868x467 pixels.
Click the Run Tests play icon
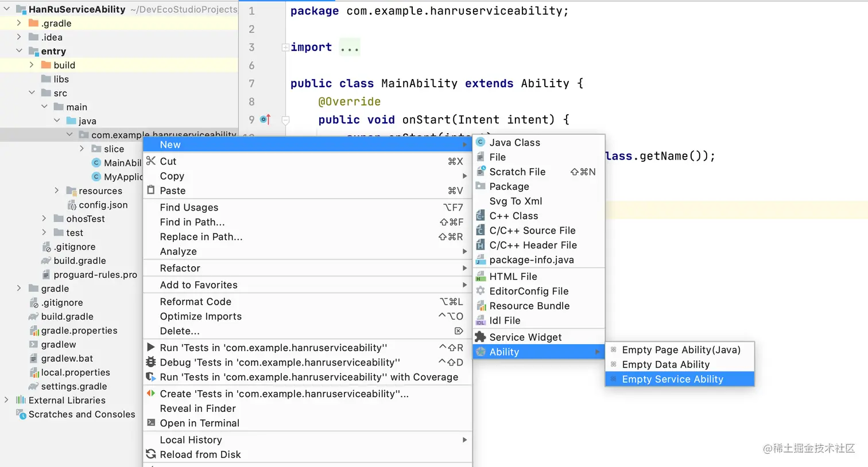coord(150,347)
